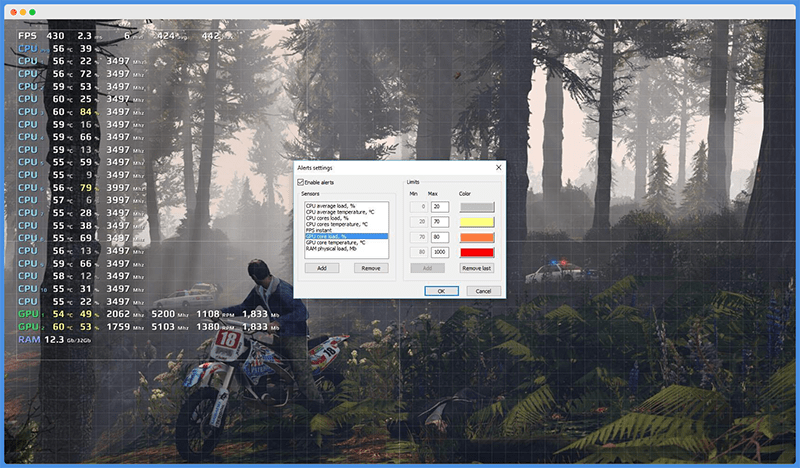Screen dimensions: 800x468
Task: Open the gray limit color swatch
Action: [x=477, y=207]
